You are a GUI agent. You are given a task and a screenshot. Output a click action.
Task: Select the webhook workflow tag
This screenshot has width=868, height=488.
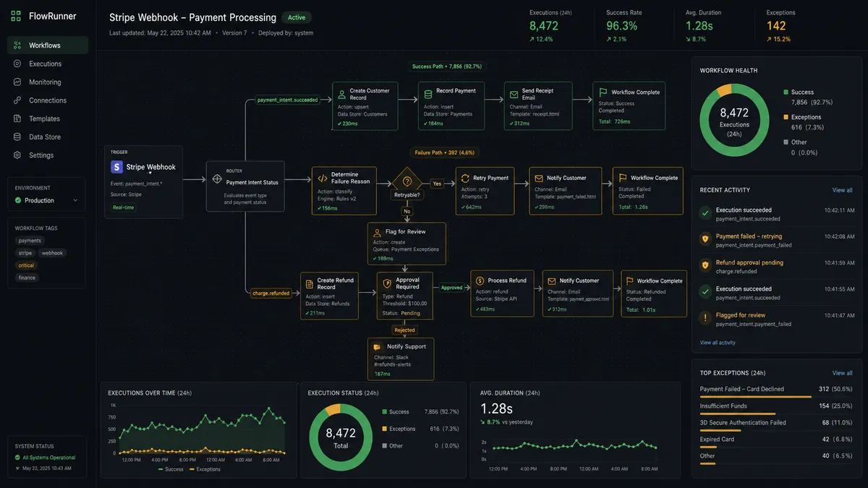coord(52,253)
